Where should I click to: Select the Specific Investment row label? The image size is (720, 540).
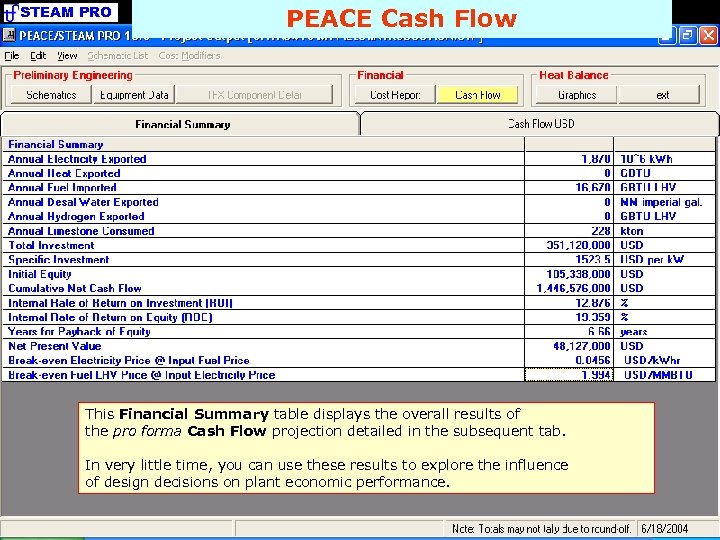[x=59, y=259]
